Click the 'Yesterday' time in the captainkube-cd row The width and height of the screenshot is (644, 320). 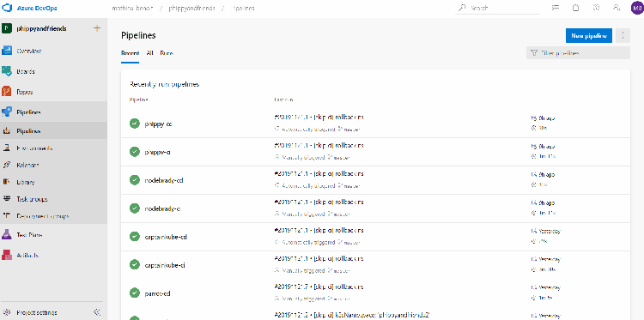550,231
